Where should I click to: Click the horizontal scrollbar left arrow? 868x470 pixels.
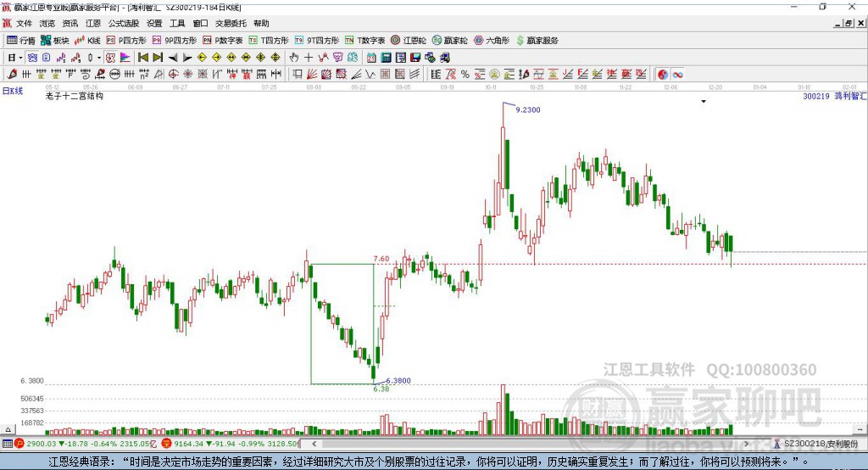[x=314, y=444]
